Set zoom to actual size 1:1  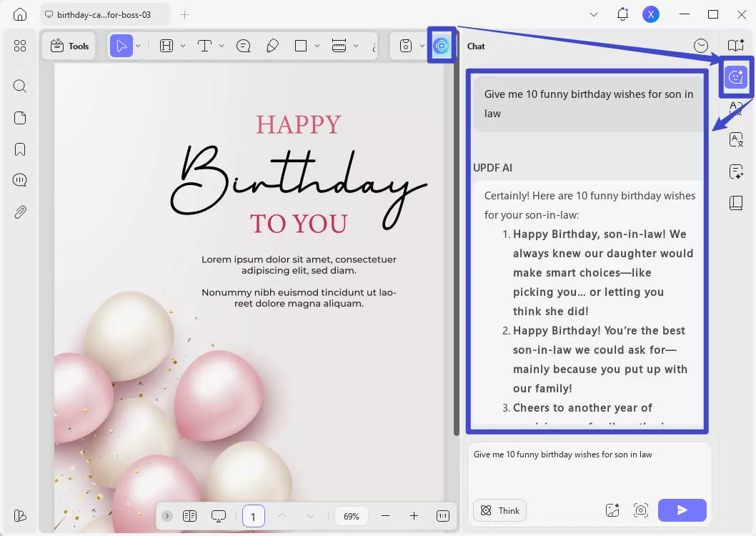tap(442, 516)
